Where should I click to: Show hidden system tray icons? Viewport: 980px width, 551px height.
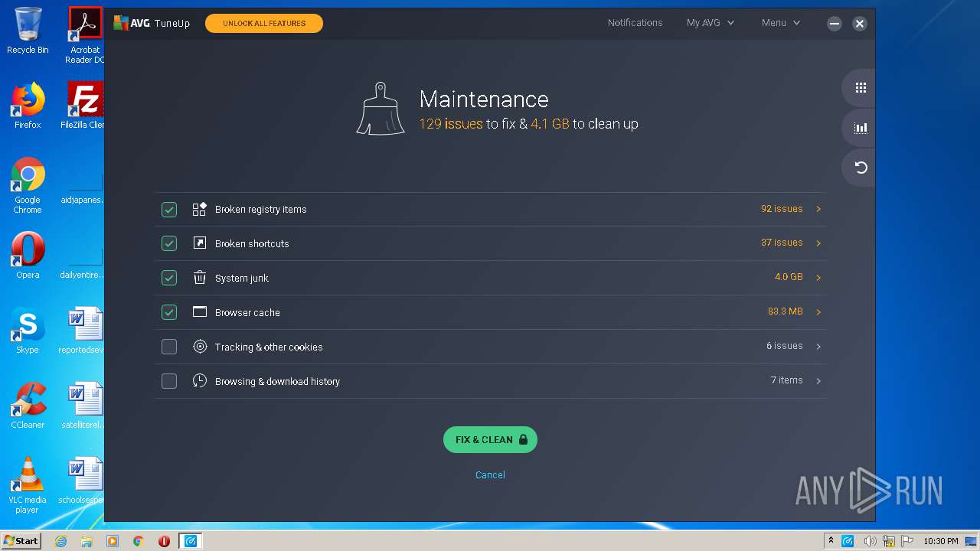click(x=831, y=541)
